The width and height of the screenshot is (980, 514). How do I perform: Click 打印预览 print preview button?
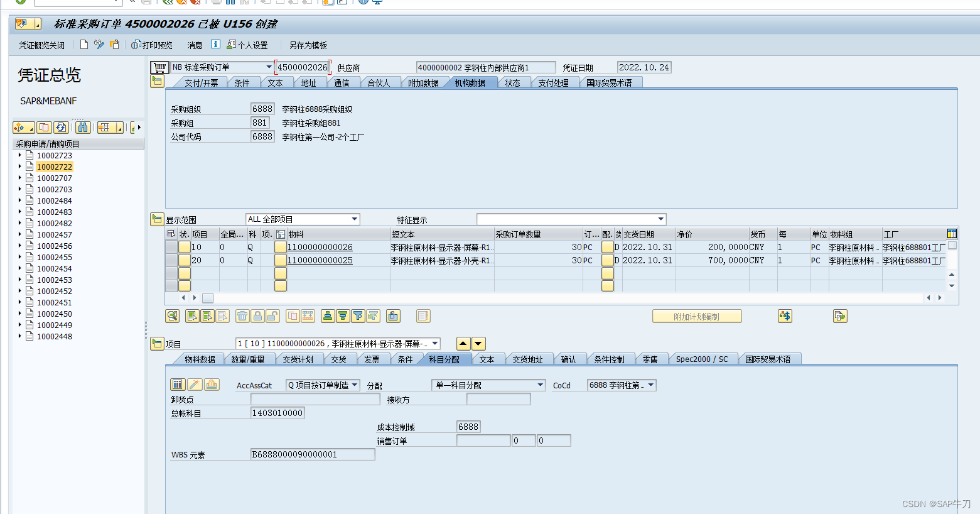(x=152, y=45)
